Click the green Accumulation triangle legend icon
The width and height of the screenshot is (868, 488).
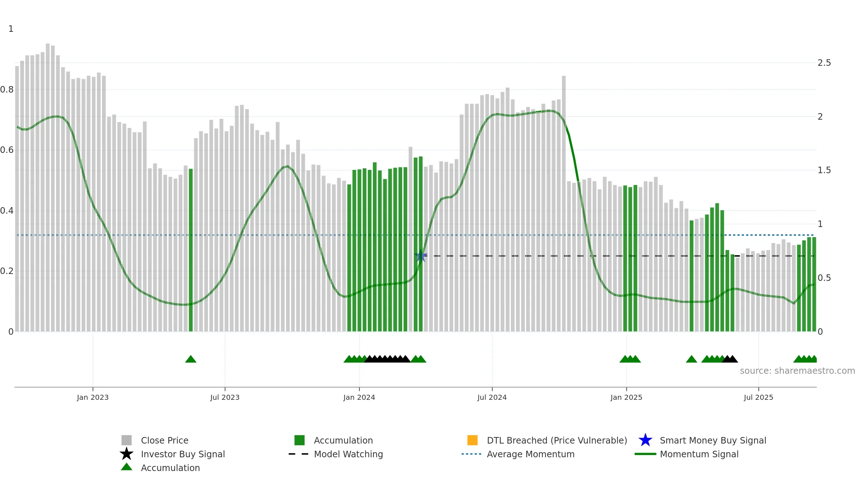click(x=127, y=467)
